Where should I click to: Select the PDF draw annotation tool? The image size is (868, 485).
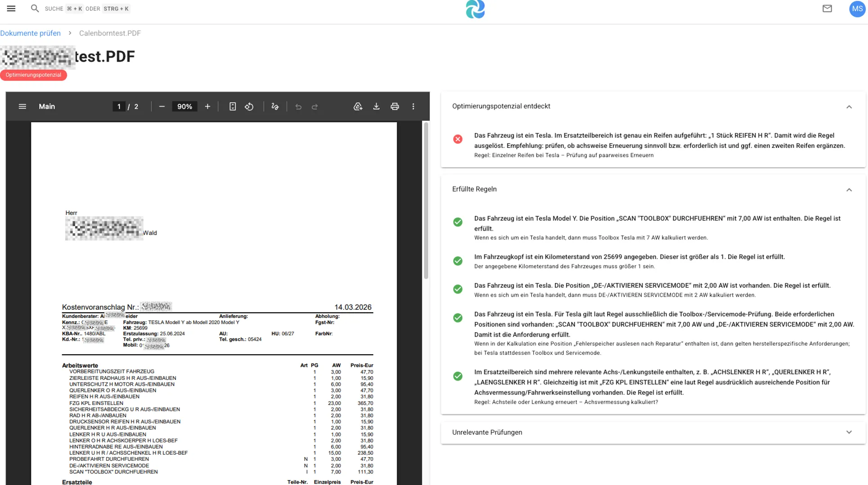click(275, 107)
